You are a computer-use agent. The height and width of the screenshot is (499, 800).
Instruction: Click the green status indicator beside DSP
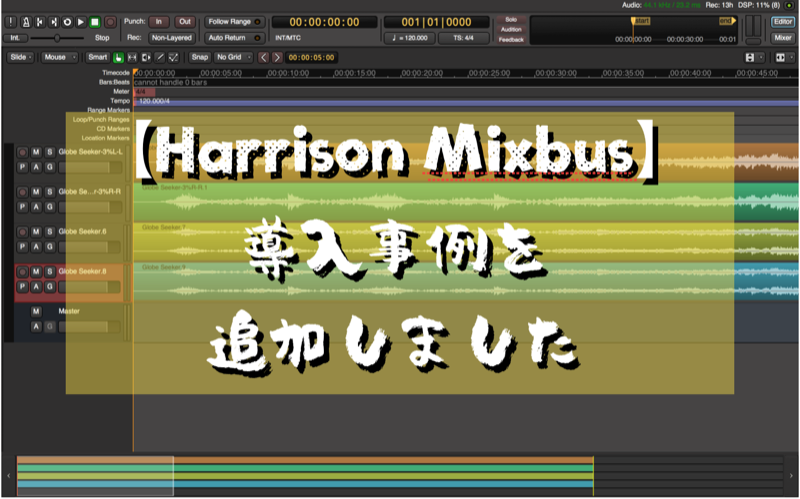(x=789, y=5)
